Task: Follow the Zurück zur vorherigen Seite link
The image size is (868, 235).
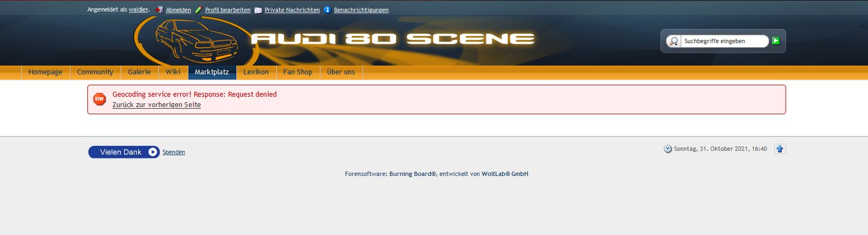Action: (157, 105)
